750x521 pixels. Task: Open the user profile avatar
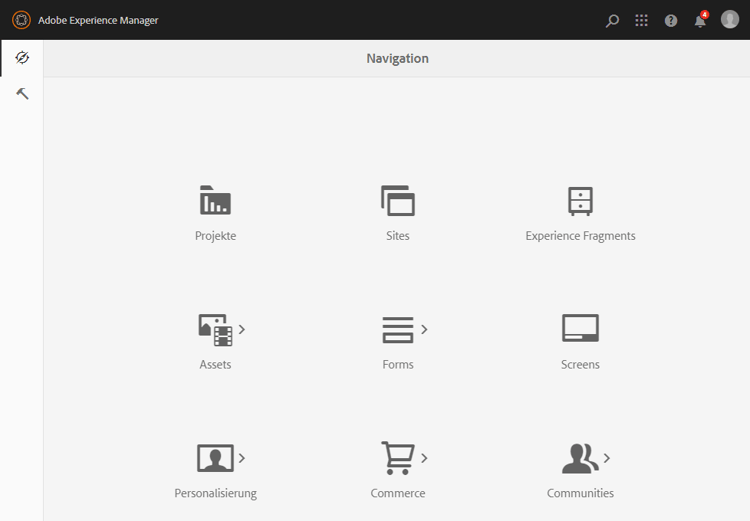[730, 20]
